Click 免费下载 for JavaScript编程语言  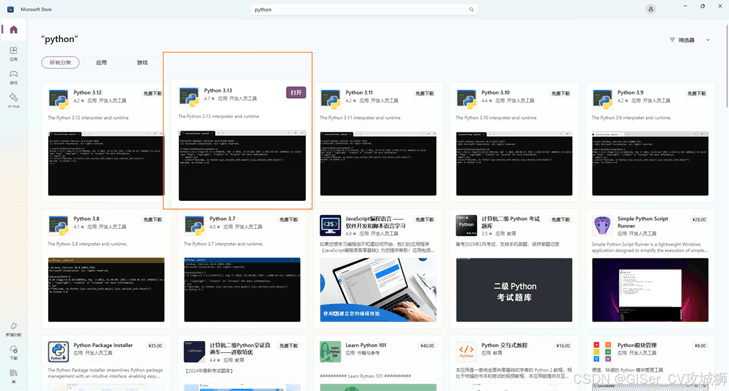pyautogui.click(x=424, y=219)
